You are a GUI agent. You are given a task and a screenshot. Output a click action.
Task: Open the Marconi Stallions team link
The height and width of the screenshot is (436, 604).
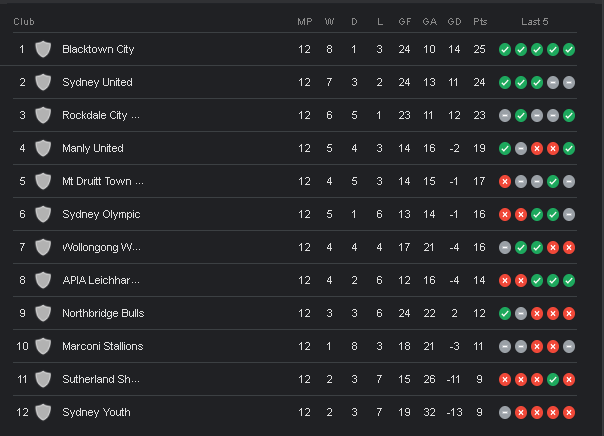(x=102, y=346)
